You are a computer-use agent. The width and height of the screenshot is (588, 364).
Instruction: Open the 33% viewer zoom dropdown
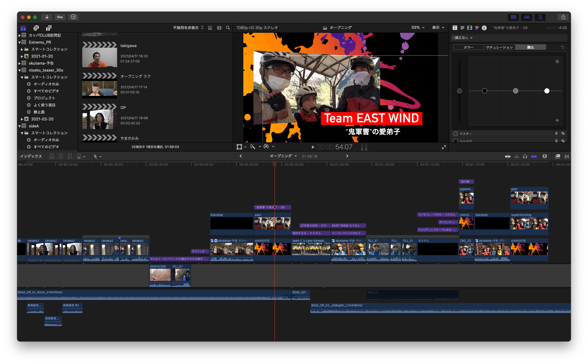(418, 28)
